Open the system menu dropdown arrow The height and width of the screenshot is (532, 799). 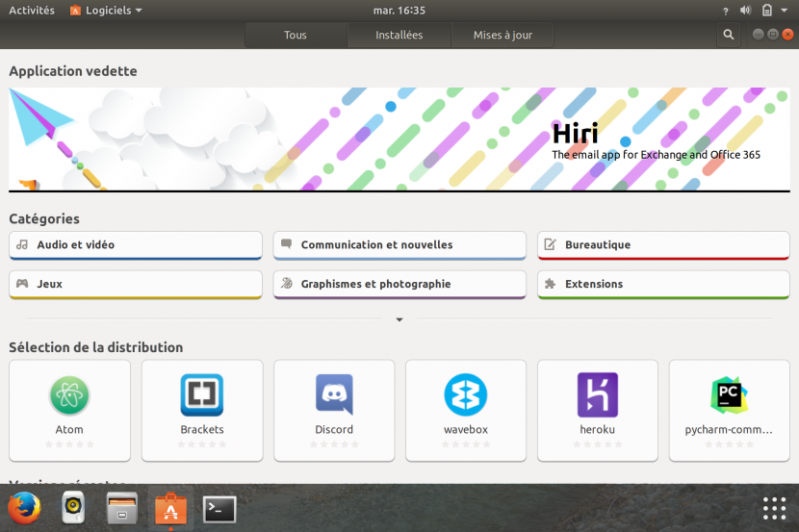pyautogui.click(x=785, y=11)
